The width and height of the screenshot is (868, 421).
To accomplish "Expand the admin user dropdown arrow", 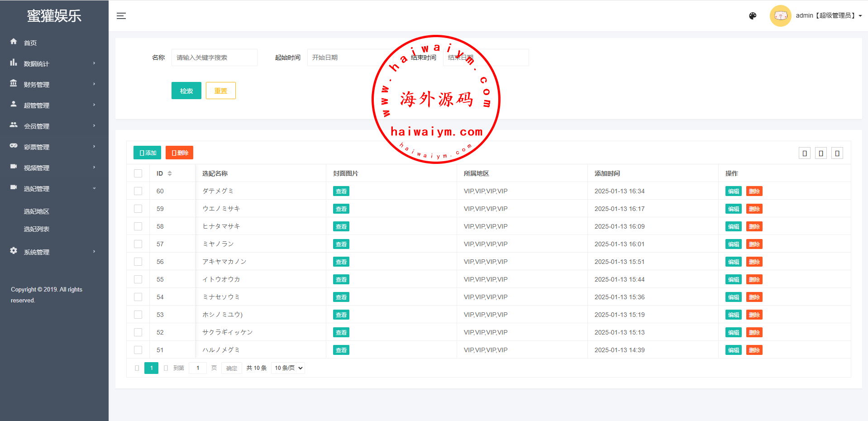I will tap(860, 16).
